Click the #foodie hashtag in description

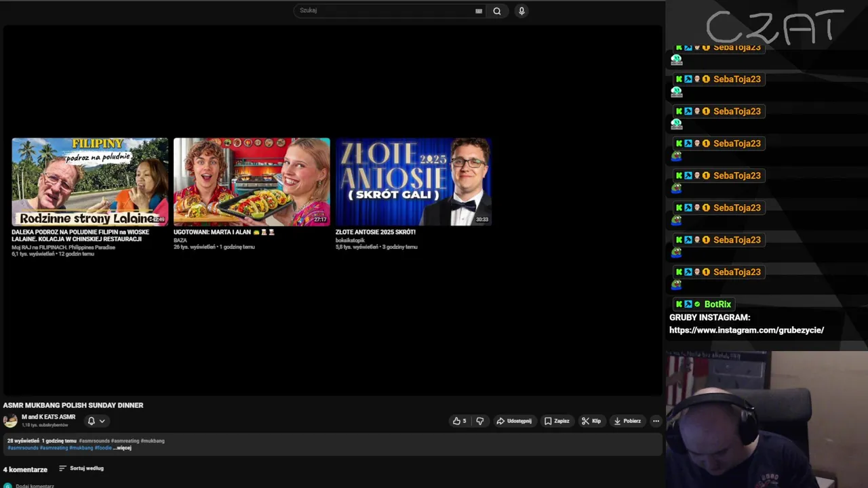coord(103,448)
